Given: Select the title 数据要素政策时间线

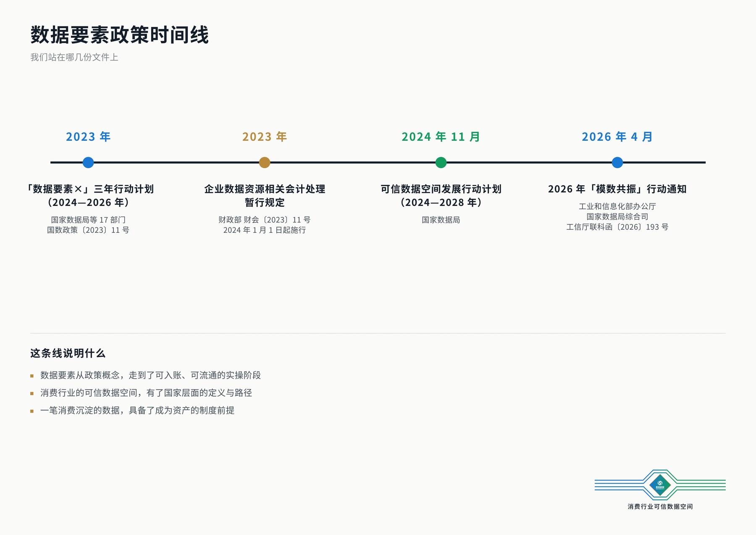Looking at the screenshot, I should 120,35.
